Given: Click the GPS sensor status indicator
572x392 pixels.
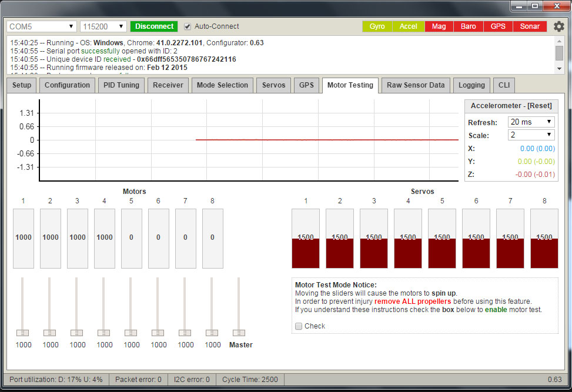Looking at the screenshot, I should 498,26.
